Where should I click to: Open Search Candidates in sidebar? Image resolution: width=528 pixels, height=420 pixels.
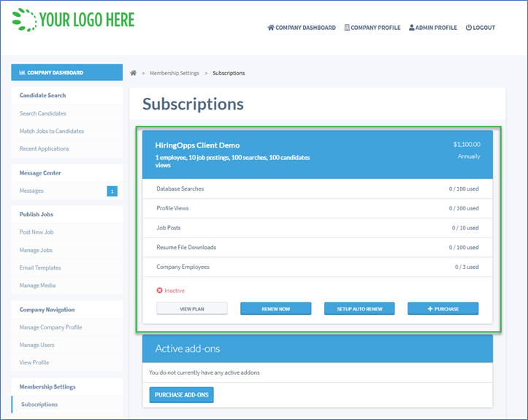(x=43, y=114)
